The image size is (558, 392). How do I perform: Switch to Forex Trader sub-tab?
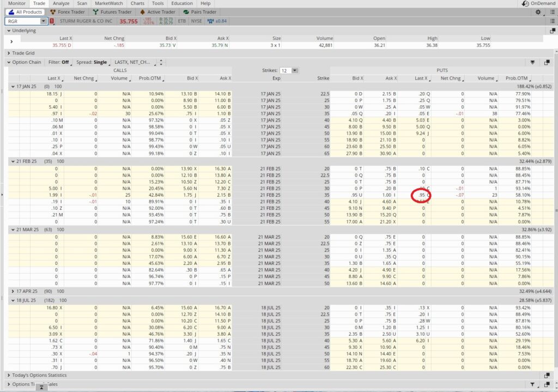(67, 12)
